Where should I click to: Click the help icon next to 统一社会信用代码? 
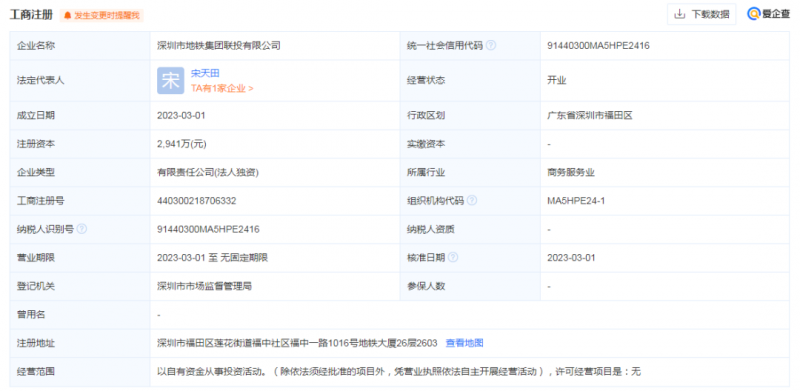(x=491, y=45)
